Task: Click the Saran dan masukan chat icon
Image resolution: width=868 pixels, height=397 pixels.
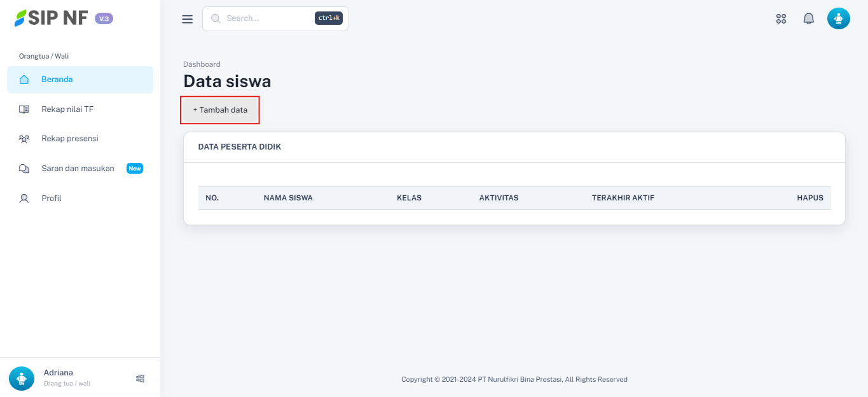Action: pyautogui.click(x=24, y=169)
